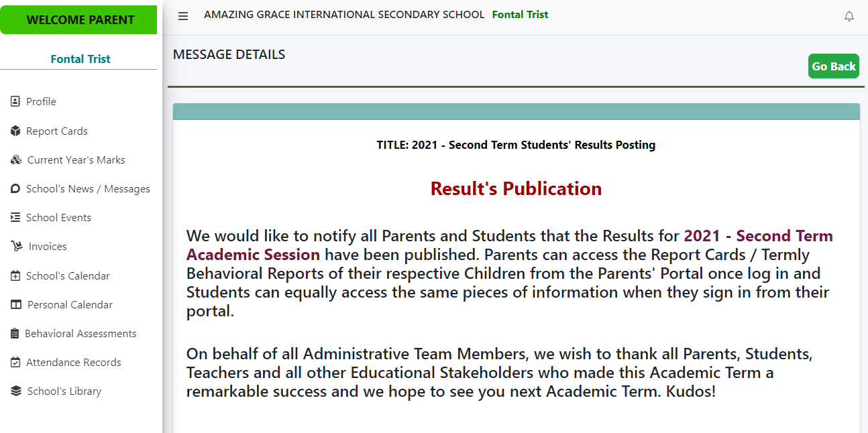This screenshot has height=433, width=868.
Task: Click the Personal Calendar icon
Action: coord(16,305)
